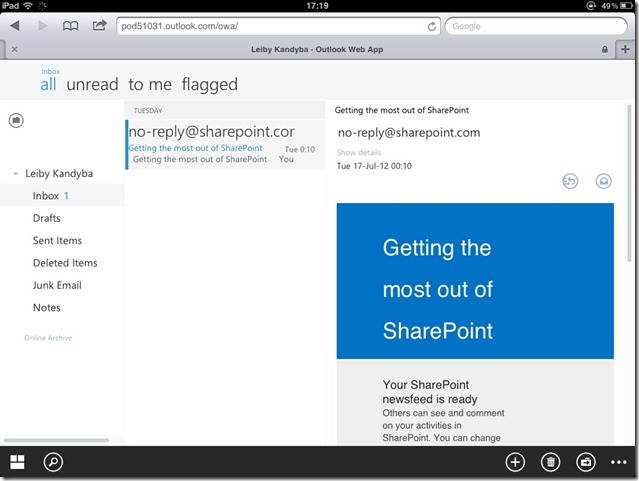
Task: Tap the Safari forward arrow
Action: 42,26
